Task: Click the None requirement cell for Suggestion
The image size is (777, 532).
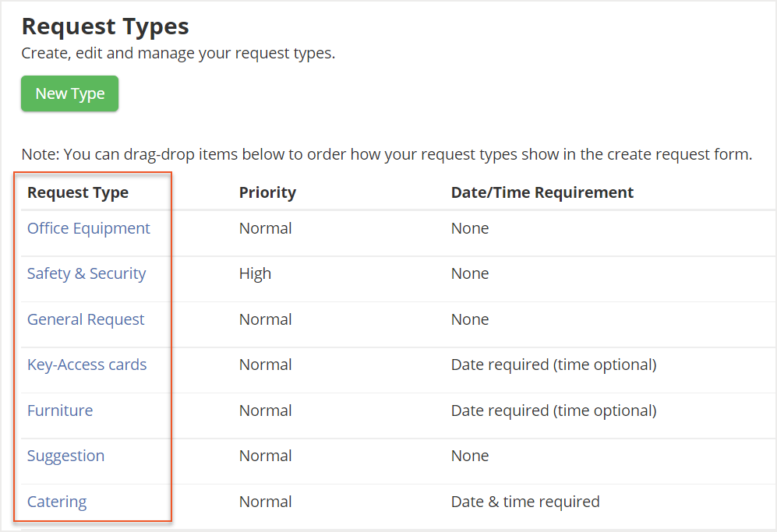Action: (469, 456)
